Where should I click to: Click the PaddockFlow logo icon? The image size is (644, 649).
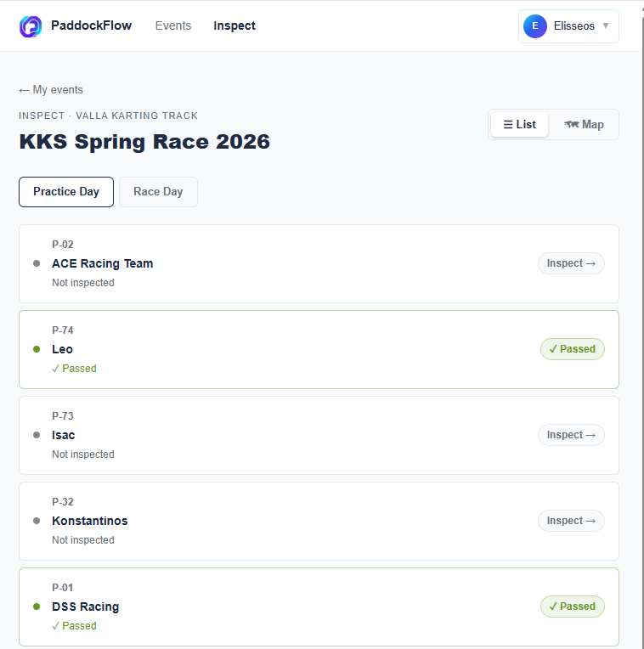click(31, 26)
